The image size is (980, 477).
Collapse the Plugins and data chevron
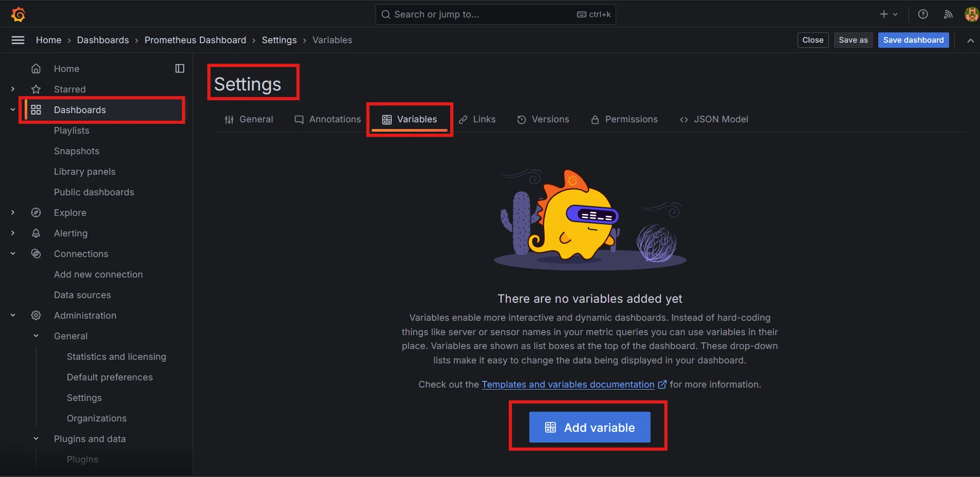36,438
